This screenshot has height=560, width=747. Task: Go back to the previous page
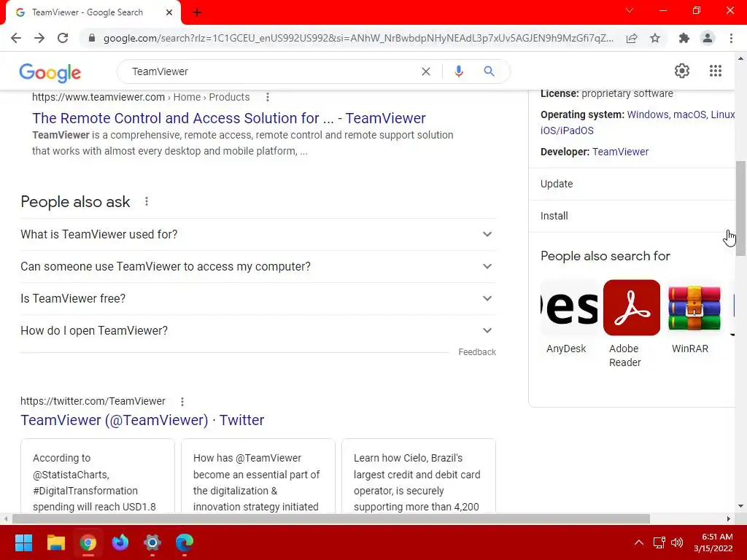pos(16,38)
